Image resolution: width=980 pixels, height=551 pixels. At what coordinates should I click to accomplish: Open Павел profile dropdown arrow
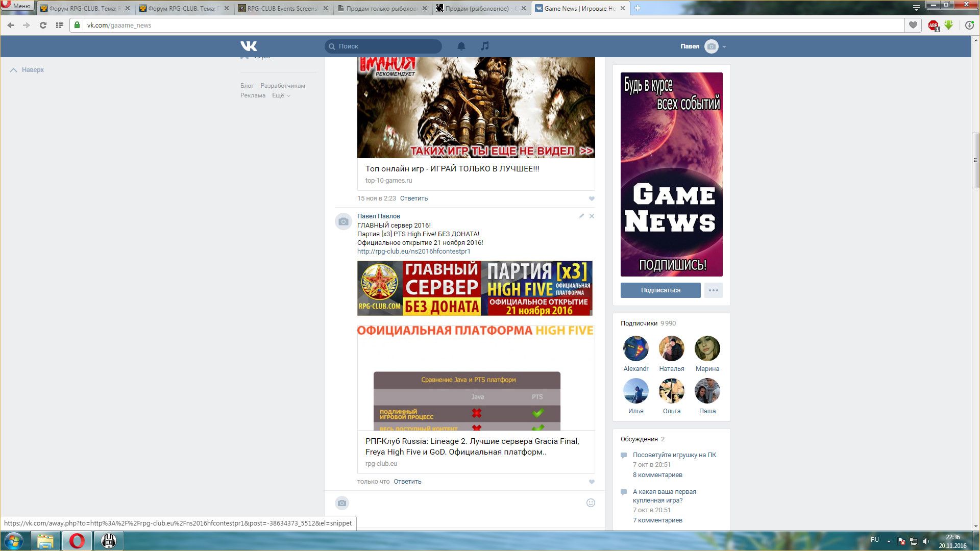click(724, 46)
